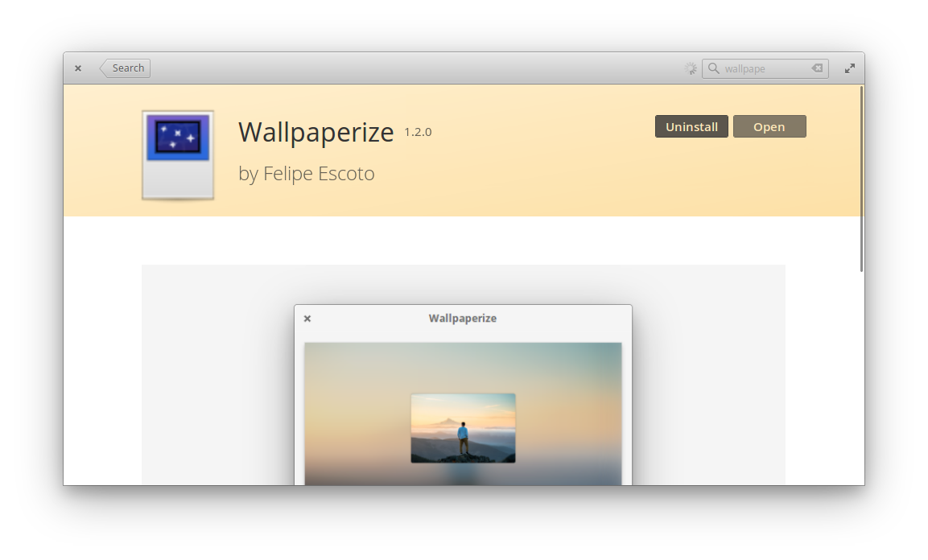Image resolution: width=928 pixels, height=560 pixels.
Task: Click the starry-night artwork inside the app icon
Action: tap(177, 137)
